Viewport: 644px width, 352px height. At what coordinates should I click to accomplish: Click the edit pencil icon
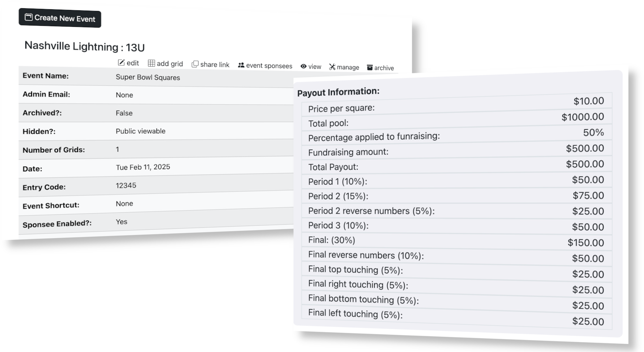click(x=121, y=63)
